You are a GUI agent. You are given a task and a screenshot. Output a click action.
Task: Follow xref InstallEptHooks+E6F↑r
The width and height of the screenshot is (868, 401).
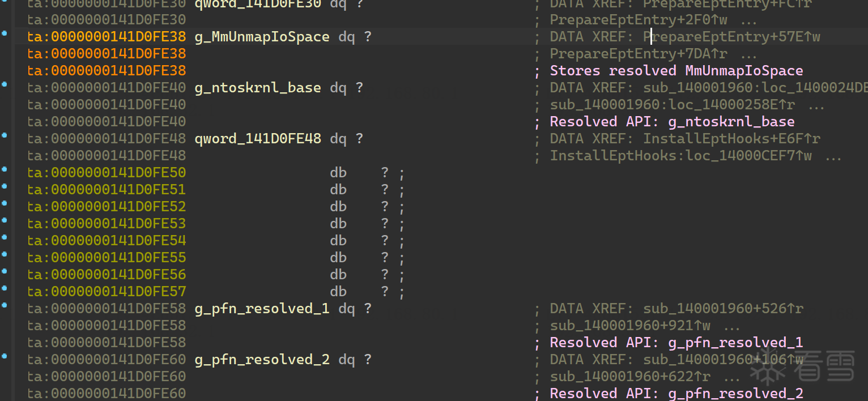732,139
